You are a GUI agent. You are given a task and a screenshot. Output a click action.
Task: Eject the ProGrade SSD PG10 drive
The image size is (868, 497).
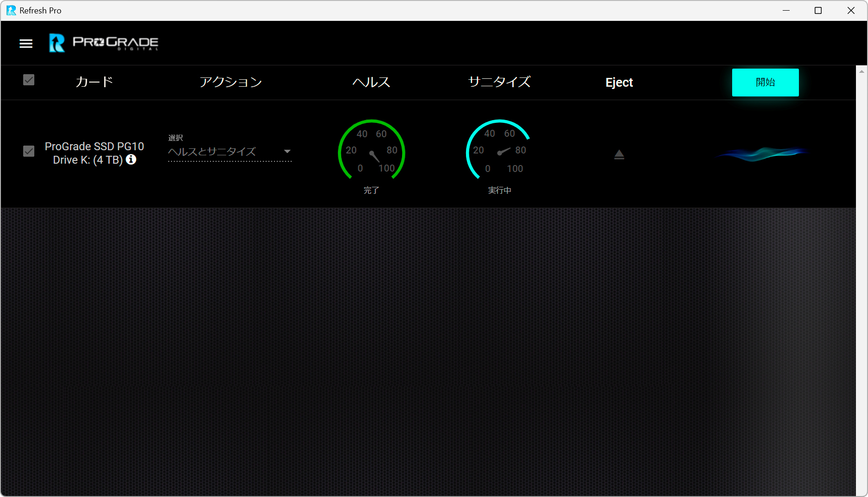click(619, 154)
